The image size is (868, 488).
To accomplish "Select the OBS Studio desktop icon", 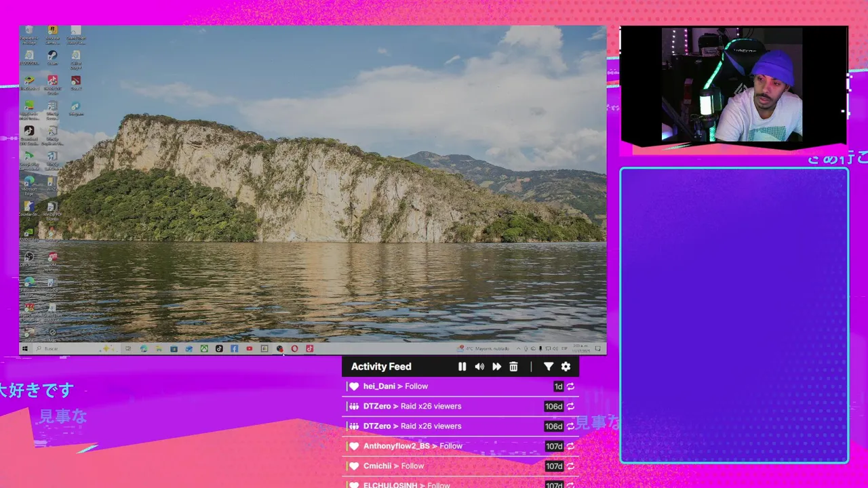I will click(28, 260).
